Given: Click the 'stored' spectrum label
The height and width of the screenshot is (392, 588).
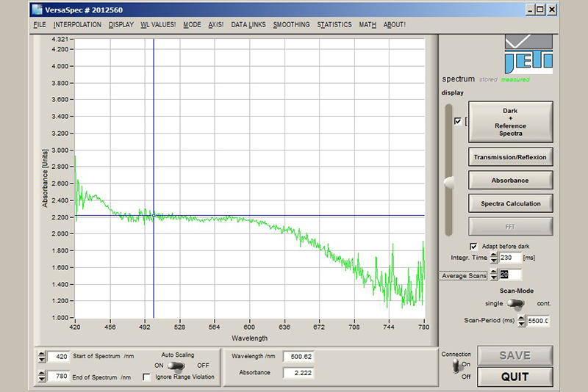Looking at the screenshot, I should coord(488,79).
